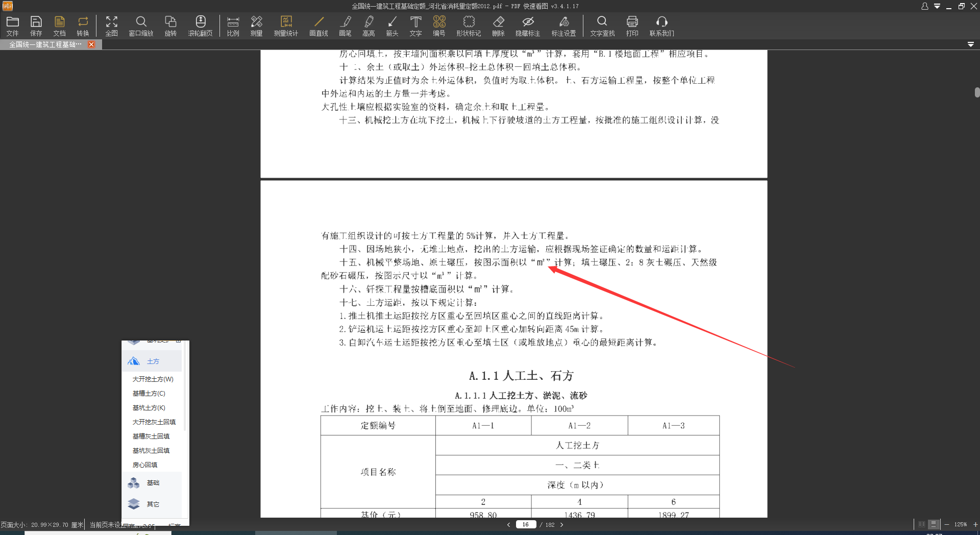980x535 pixels.
Task: Click the 项目名称 table cell
Action: (x=378, y=472)
